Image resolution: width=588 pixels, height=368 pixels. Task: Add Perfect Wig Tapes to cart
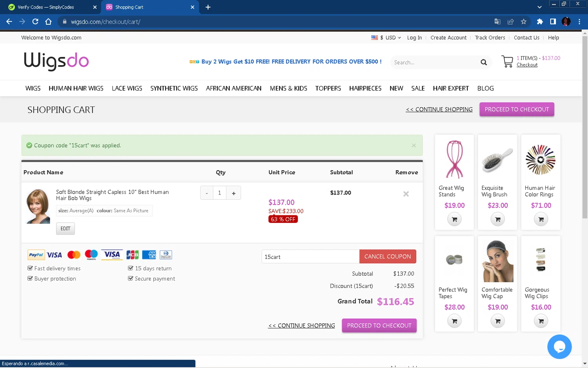pyautogui.click(x=454, y=321)
